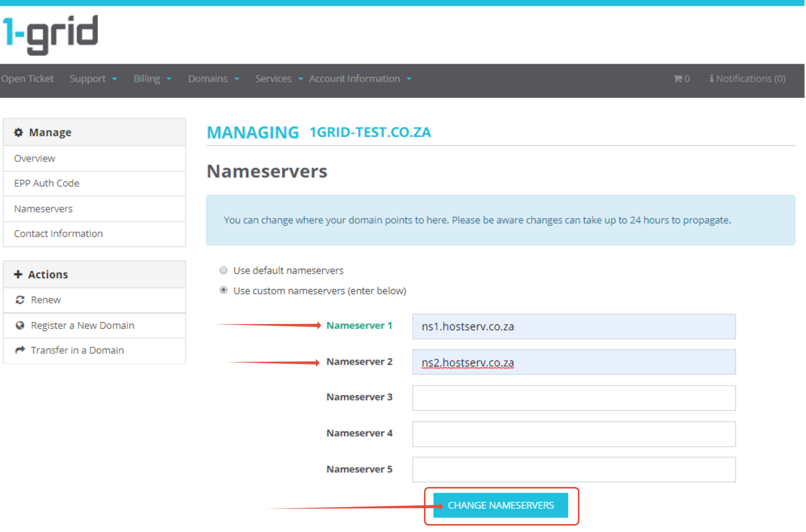The width and height of the screenshot is (806, 532).
Task: Select Use custom nameservers radio
Action: (224, 290)
